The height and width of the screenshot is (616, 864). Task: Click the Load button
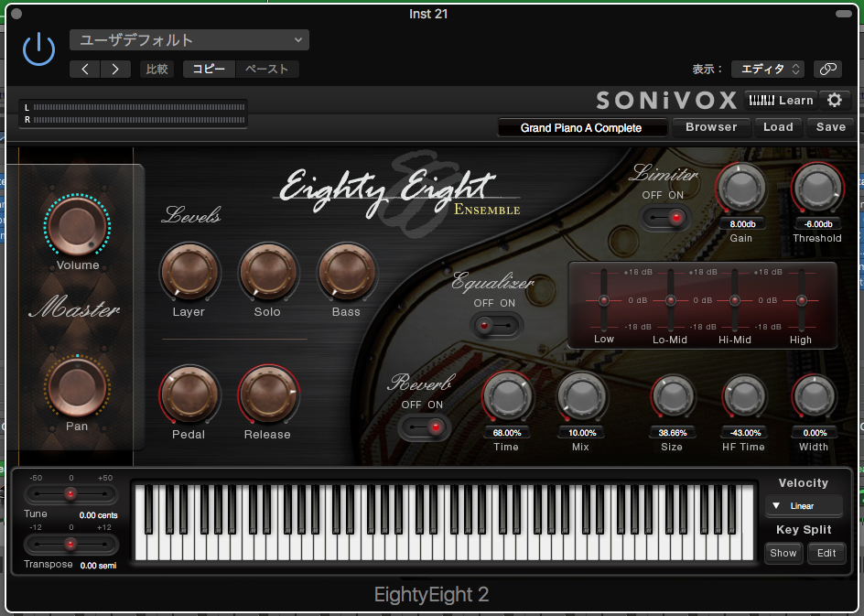click(778, 127)
